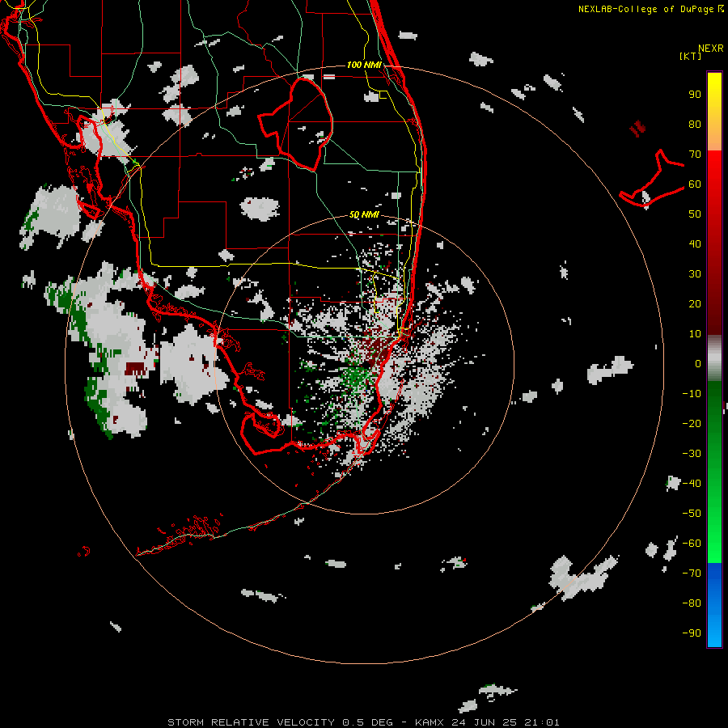Pick the blue bottom segment of color bar
The height and width of the screenshot is (728, 728).
[x=714, y=605]
